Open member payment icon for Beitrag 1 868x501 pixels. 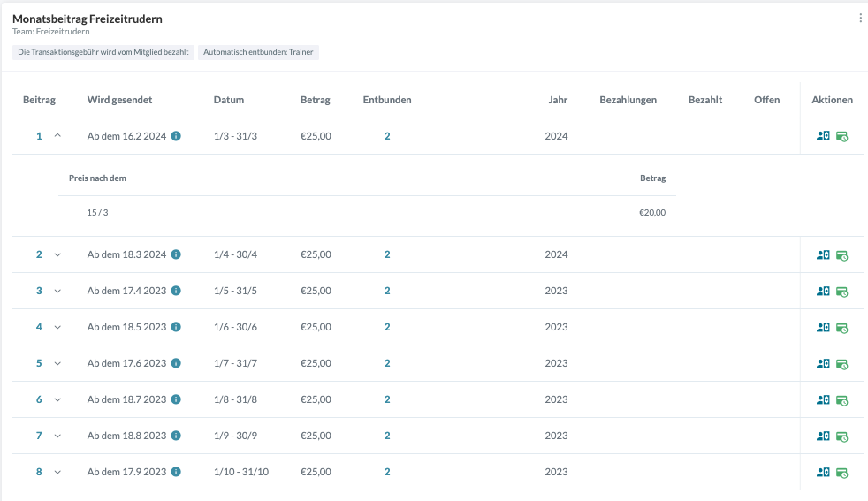(x=823, y=136)
